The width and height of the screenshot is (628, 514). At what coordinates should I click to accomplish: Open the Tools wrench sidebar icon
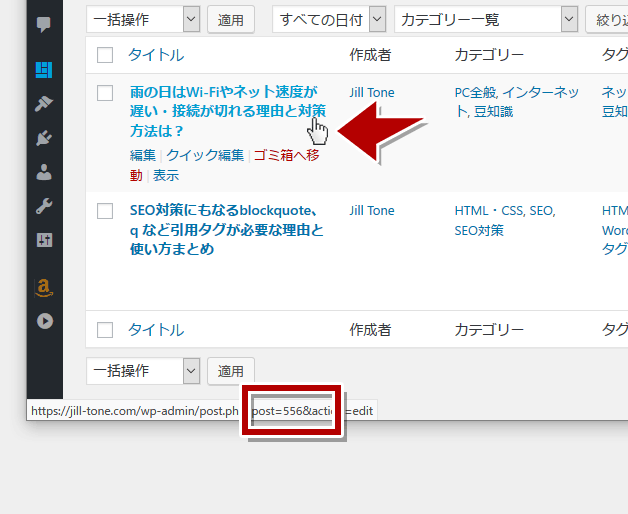click(44, 206)
